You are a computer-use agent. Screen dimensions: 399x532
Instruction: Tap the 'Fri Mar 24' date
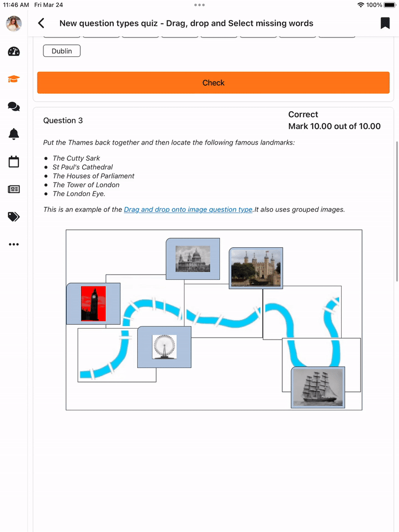(x=48, y=5)
